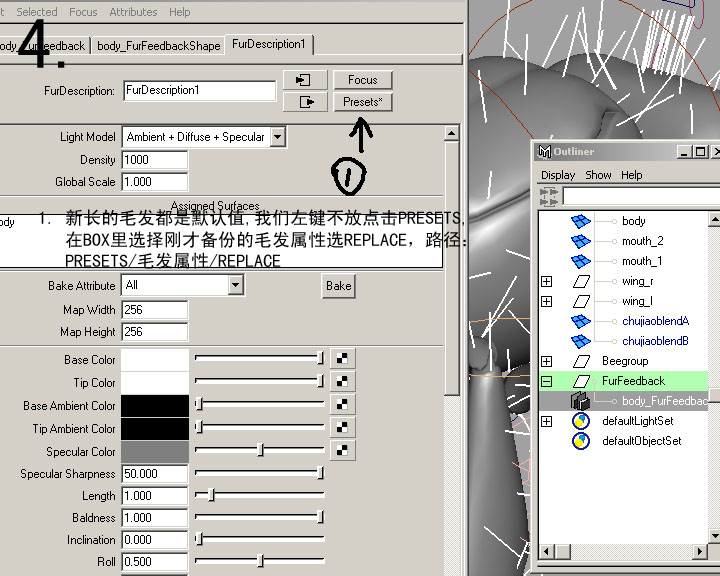Click the Outliner horizontal scroll right arrow
The width and height of the screenshot is (720, 576).
tap(699, 551)
